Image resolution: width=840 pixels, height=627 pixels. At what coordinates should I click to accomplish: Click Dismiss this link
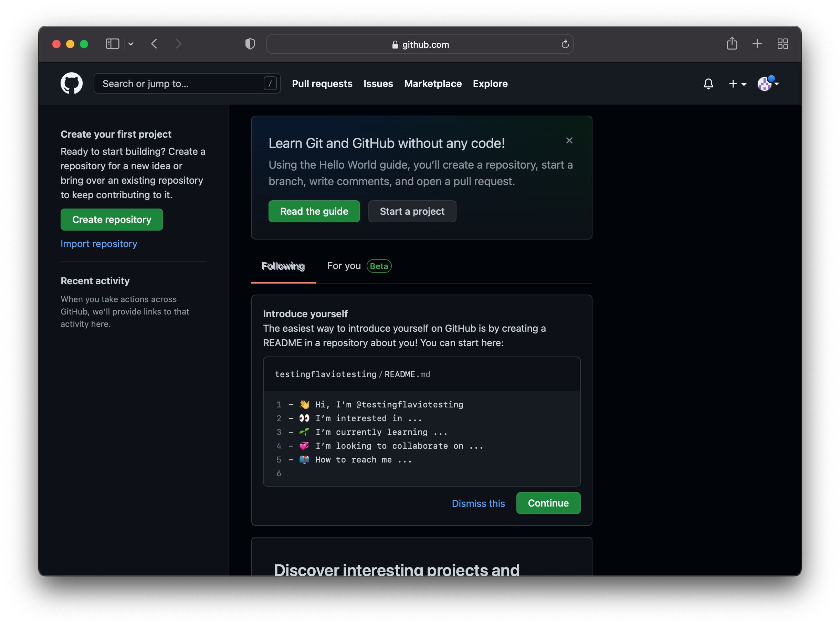tap(478, 503)
